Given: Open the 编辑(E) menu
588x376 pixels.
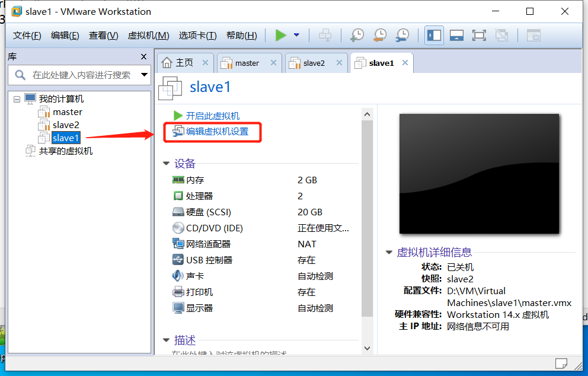Looking at the screenshot, I should click(x=65, y=36).
